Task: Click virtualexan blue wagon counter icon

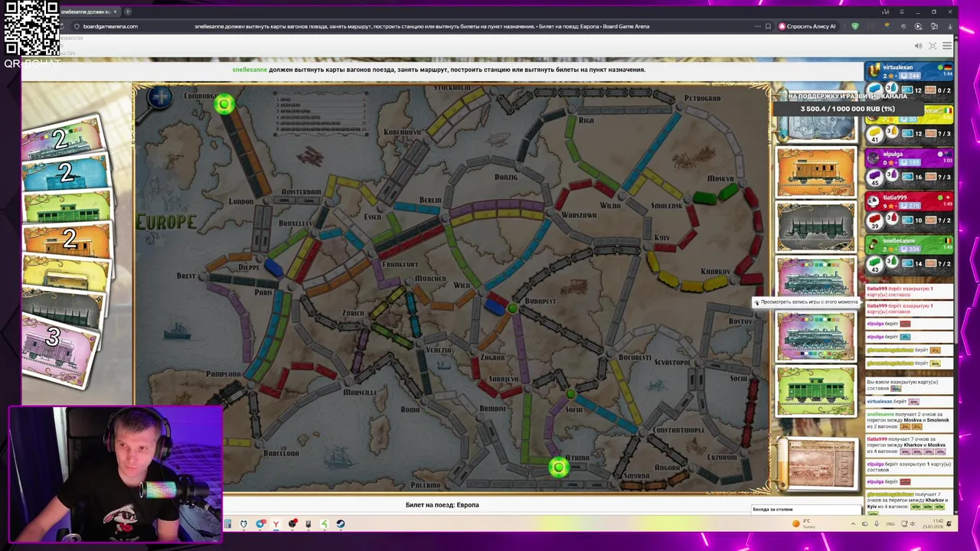Action: (874, 90)
